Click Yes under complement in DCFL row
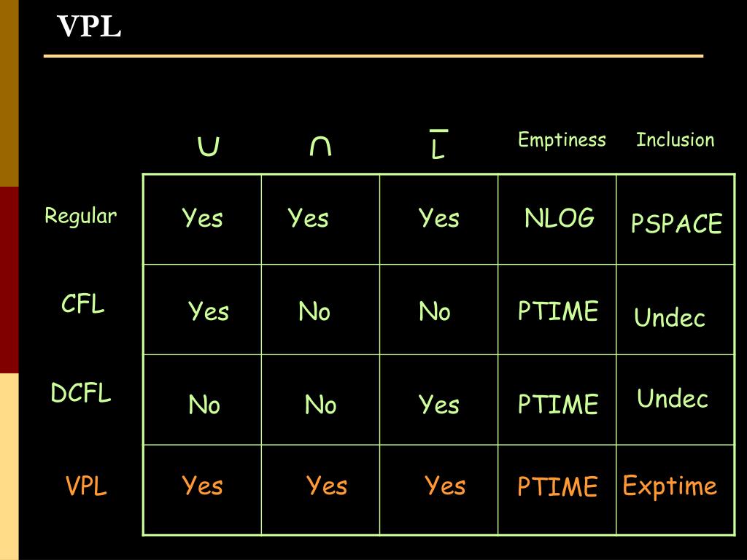The image size is (747, 560). [438, 404]
